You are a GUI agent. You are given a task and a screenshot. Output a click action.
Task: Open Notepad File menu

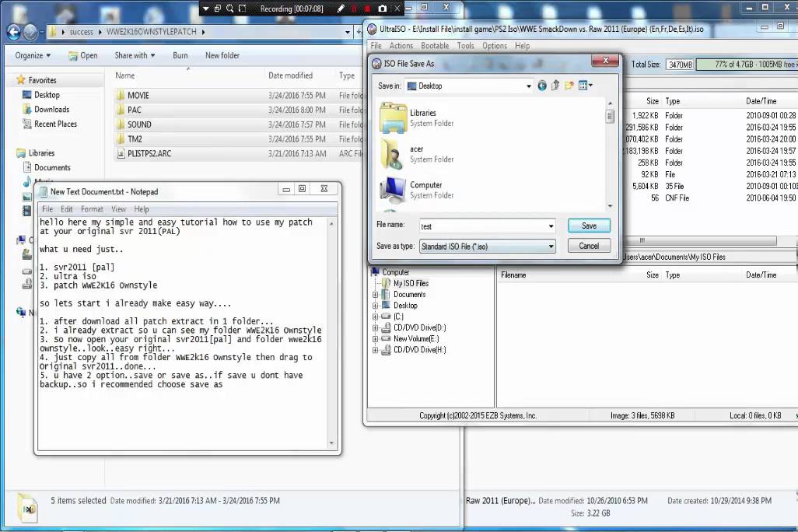pyautogui.click(x=47, y=209)
